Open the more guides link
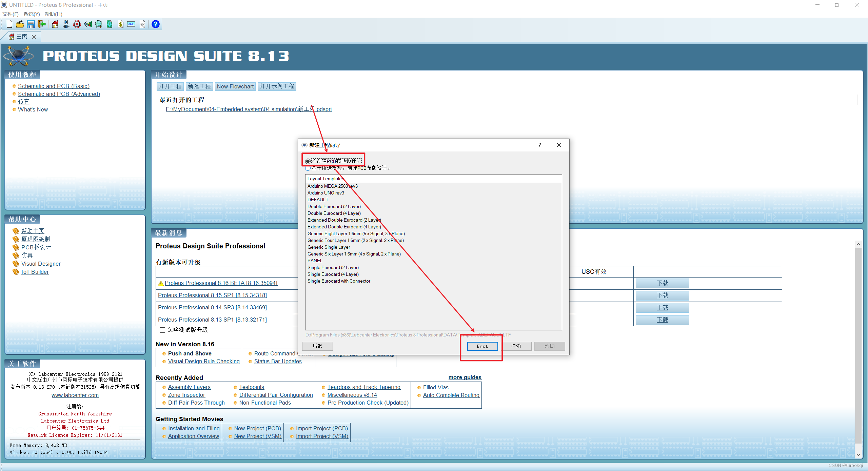Image resolution: width=868 pixels, height=471 pixels. click(x=465, y=377)
